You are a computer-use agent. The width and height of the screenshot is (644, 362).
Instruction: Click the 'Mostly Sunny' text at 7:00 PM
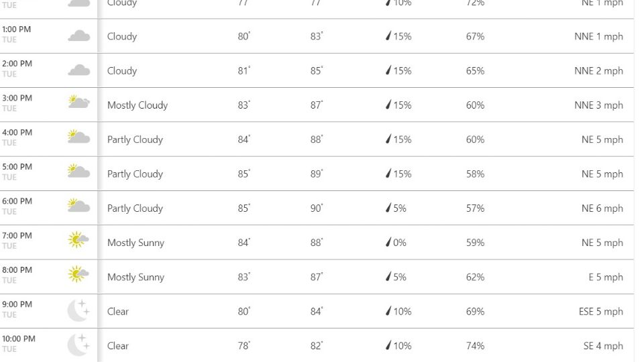point(136,243)
